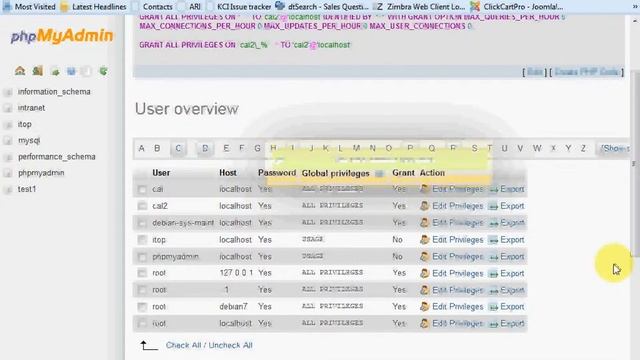Screen dimensions: 640x360
Task: Check the box for root at localhost
Action: pyautogui.click(x=142, y=324)
